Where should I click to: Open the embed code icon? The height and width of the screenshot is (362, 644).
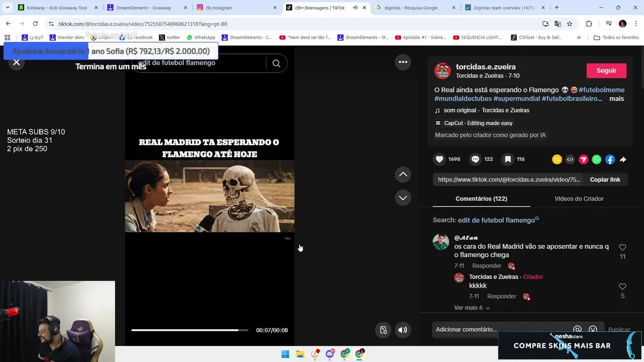570,159
